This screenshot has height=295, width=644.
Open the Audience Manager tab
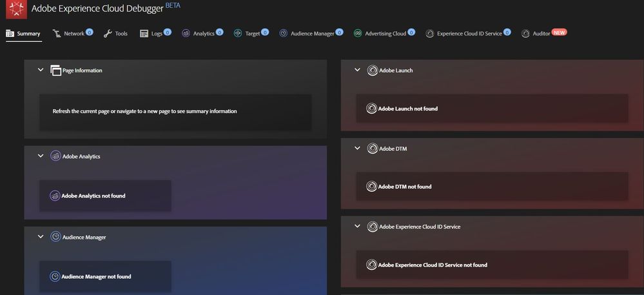311,34
